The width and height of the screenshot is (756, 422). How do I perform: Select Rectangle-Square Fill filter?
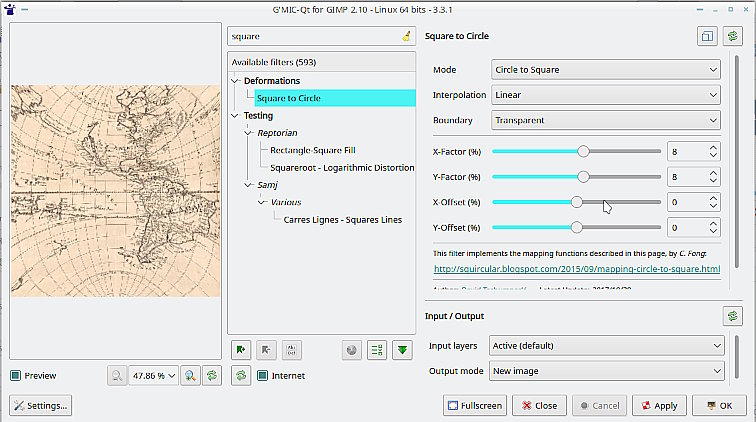(x=313, y=150)
